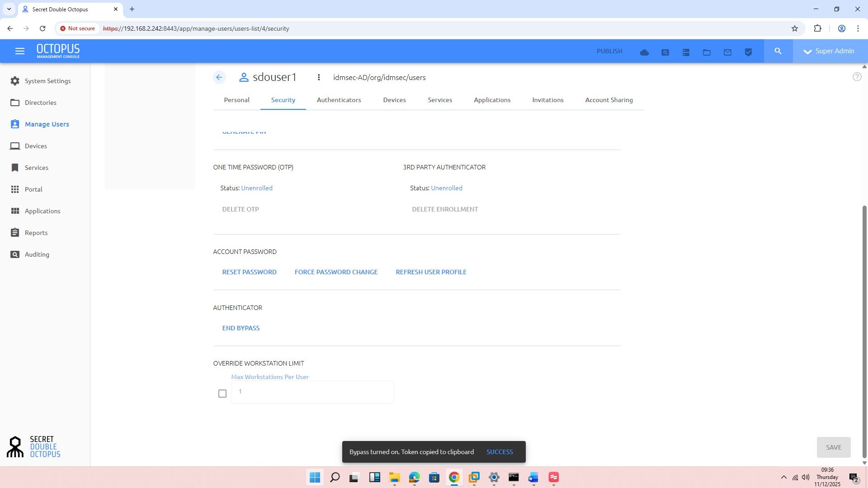The image size is (868, 488).
Task: Go back using the arrow beside sdouser1
Action: pos(219,78)
